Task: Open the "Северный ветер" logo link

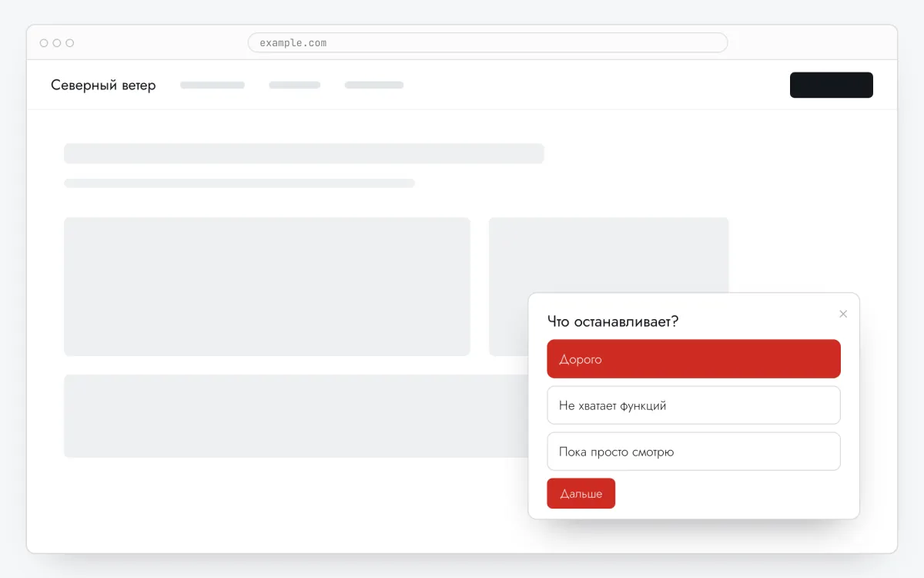Action: click(103, 85)
